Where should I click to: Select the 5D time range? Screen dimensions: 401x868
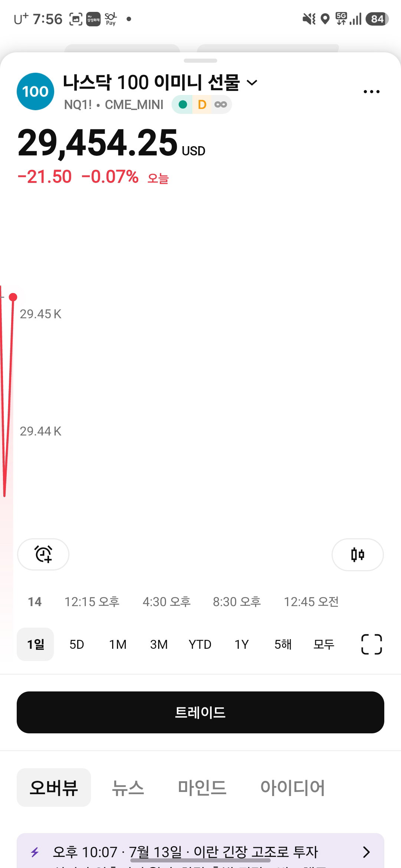(x=76, y=644)
